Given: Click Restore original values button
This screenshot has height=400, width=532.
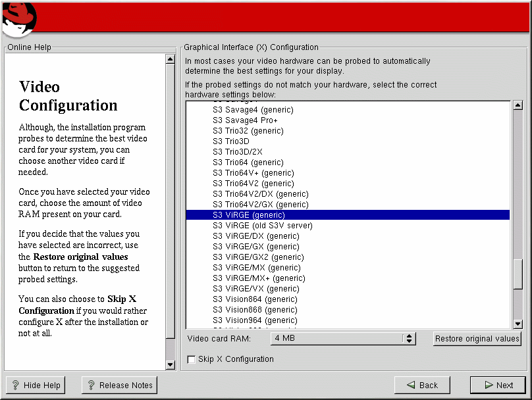Looking at the screenshot, I should (x=477, y=339).
